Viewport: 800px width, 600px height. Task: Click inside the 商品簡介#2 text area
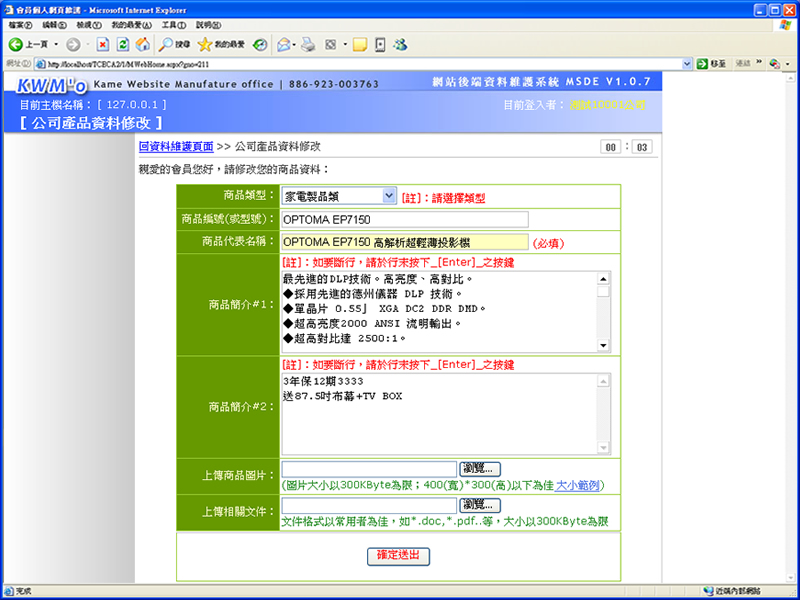coord(439,414)
